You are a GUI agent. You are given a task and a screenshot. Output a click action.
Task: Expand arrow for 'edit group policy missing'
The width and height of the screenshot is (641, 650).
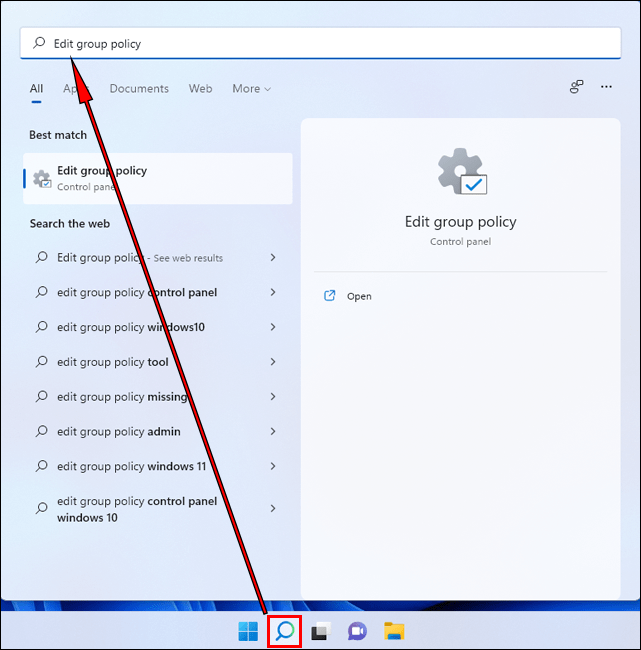(x=273, y=397)
